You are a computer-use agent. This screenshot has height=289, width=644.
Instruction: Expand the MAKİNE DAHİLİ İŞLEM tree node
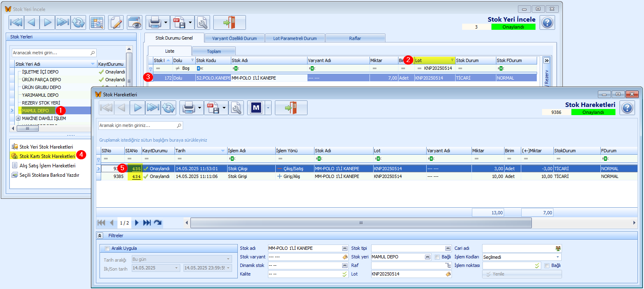click(x=18, y=118)
